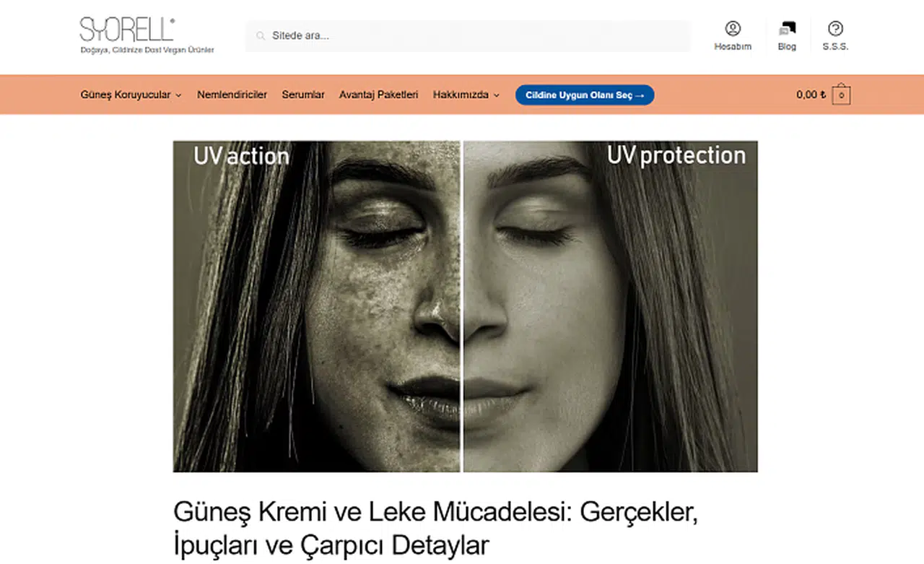Viewport: 924px width, 564px height.
Task: Open the Güneş Koruyucular menu
Action: coord(126,95)
